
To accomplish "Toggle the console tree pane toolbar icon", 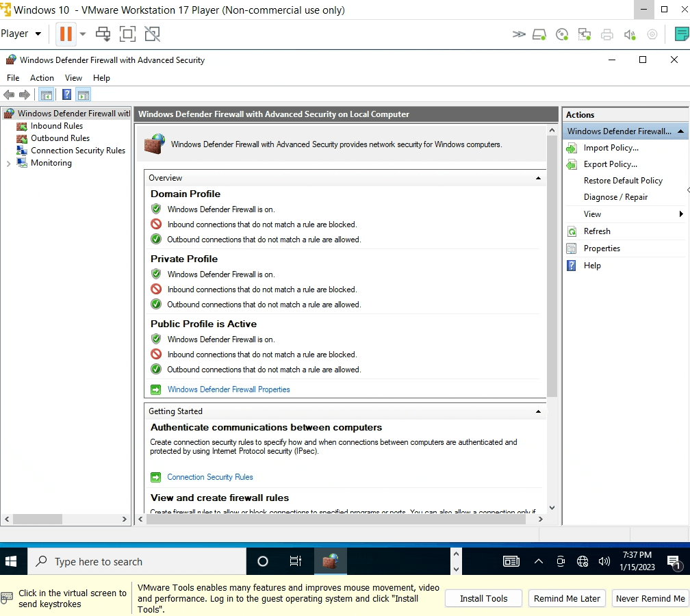I will coord(47,94).
